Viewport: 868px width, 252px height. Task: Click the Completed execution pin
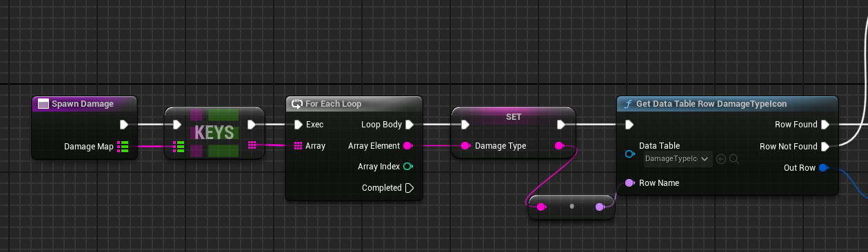point(409,187)
